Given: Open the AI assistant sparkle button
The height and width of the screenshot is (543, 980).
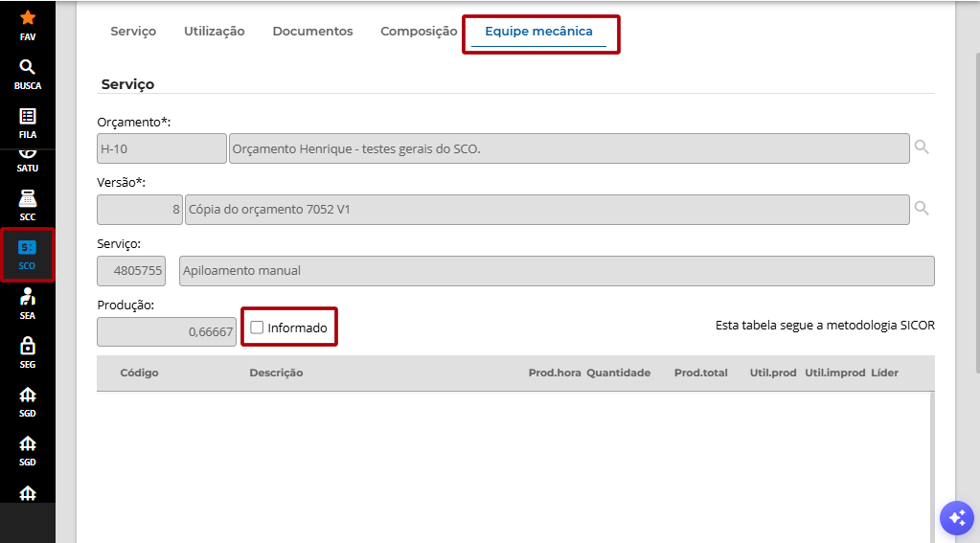Looking at the screenshot, I should point(957,518).
